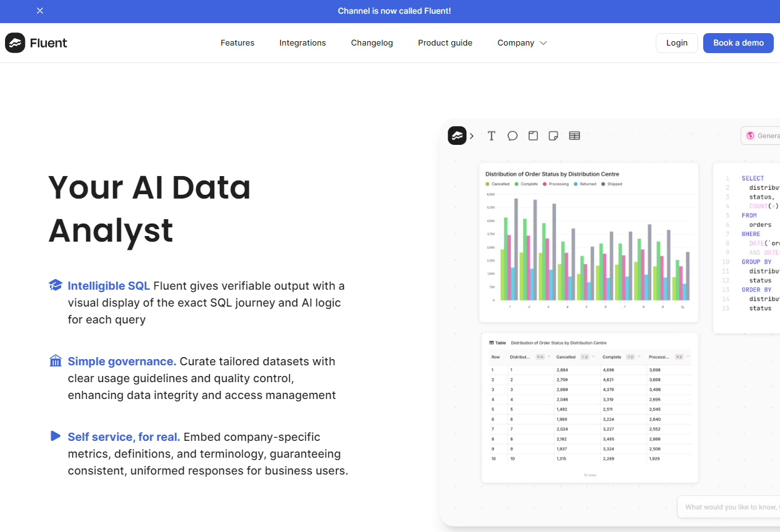Click the Complete legend color dot
Screen dimensions: 780x532
coord(516,184)
